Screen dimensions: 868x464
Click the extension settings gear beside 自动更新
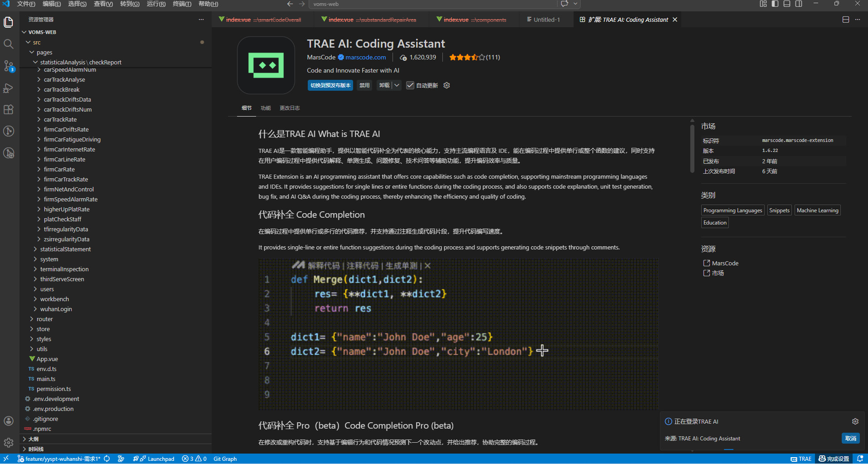pos(446,85)
